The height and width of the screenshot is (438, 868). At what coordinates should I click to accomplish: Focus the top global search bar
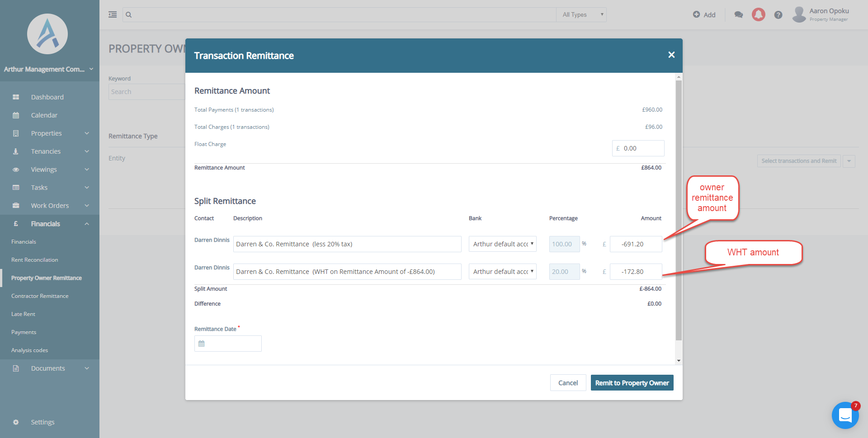(x=339, y=15)
